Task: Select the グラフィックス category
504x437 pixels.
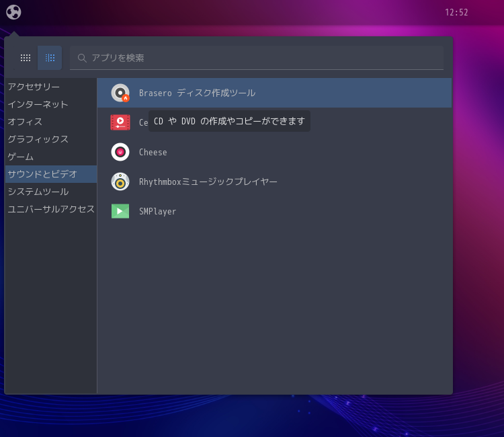Action: point(51,139)
